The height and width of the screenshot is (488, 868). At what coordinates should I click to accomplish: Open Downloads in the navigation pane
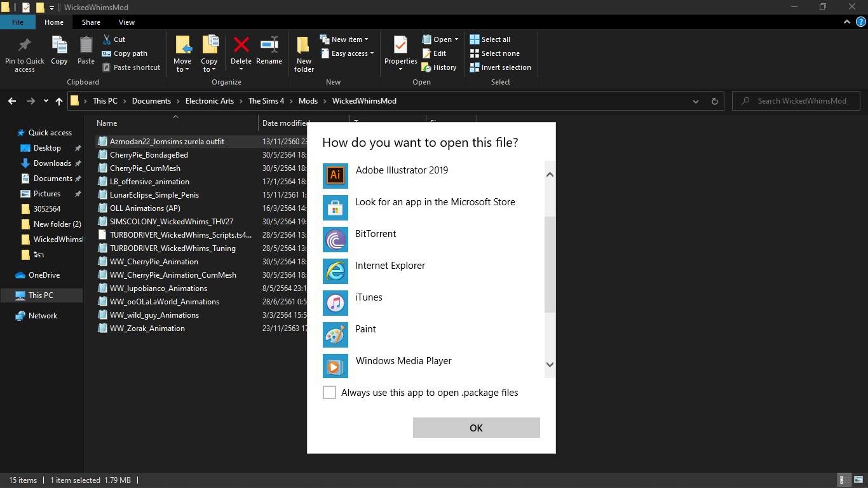point(52,163)
